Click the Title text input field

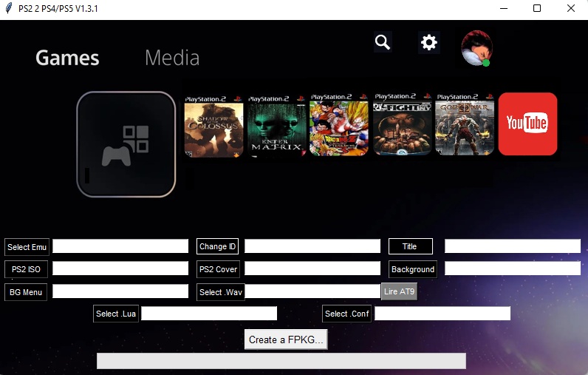pyautogui.click(x=512, y=246)
